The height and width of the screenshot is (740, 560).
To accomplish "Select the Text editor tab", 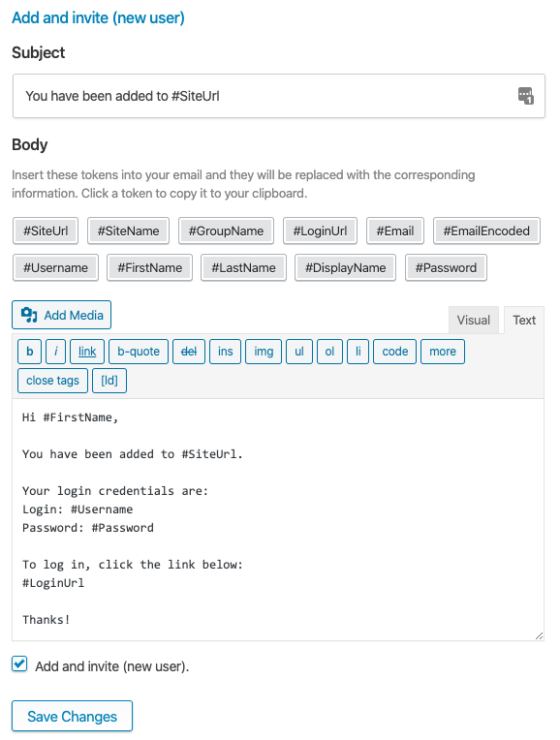I will click(x=524, y=320).
